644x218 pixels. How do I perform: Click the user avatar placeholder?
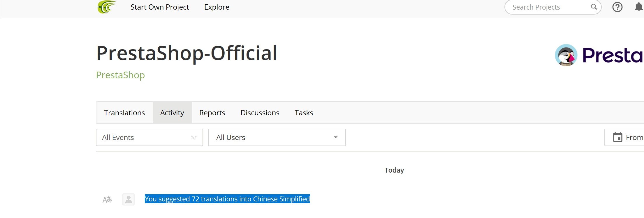point(129,200)
